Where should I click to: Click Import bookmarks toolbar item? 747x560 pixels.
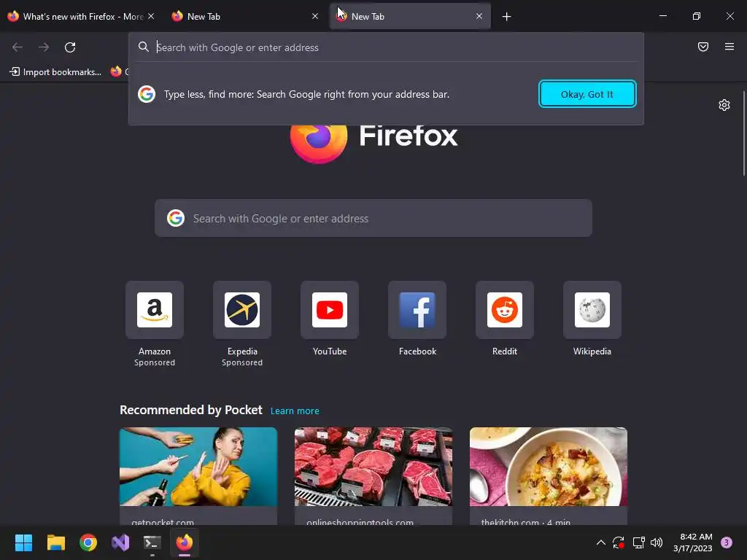coord(55,72)
